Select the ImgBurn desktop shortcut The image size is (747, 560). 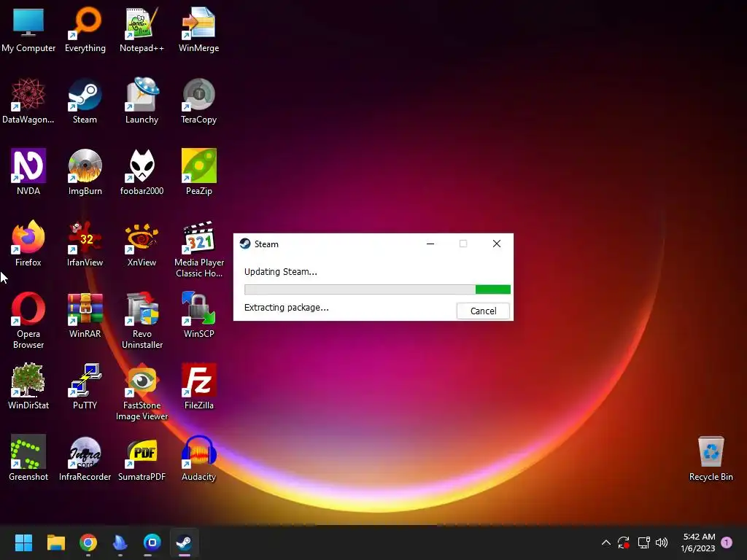tap(85, 172)
